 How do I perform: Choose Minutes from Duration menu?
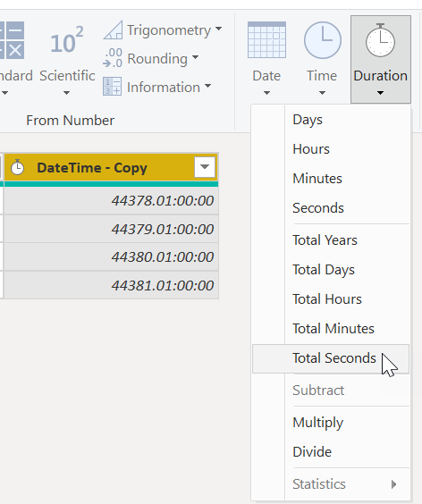pyautogui.click(x=331, y=179)
